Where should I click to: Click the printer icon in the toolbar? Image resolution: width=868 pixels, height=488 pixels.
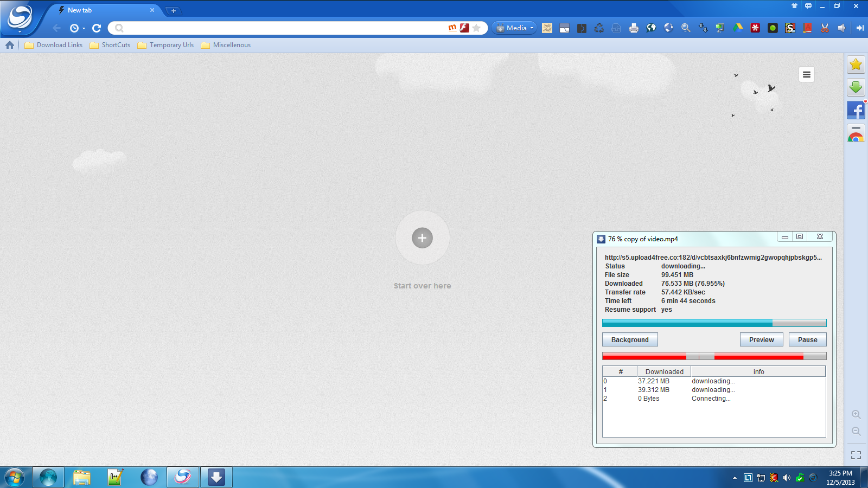pyautogui.click(x=634, y=28)
